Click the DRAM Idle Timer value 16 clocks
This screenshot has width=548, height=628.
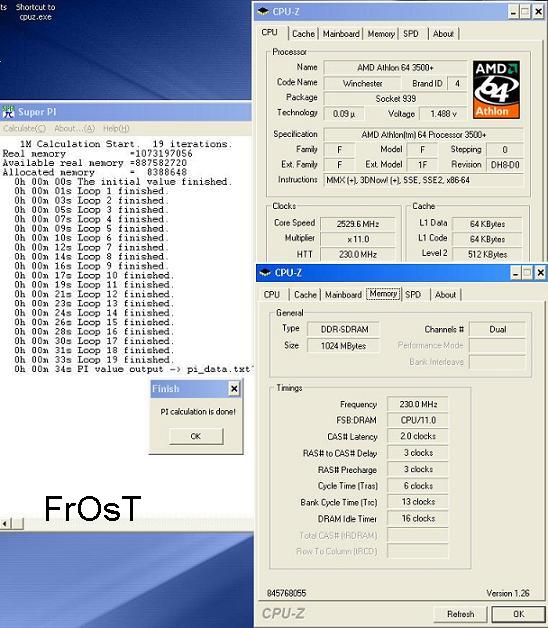tap(417, 519)
